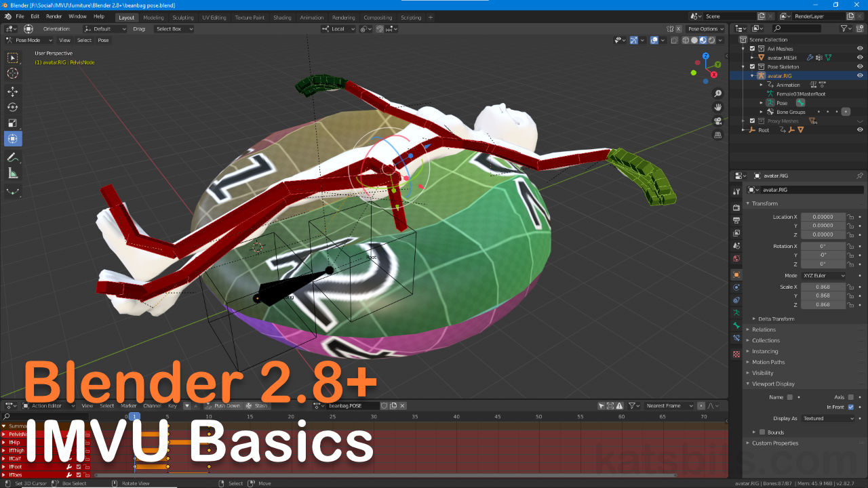The height and width of the screenshot is (488, 868).
Task: Uncheck Avi Meshes collection checkbox
Action: [x=752, y=49]
